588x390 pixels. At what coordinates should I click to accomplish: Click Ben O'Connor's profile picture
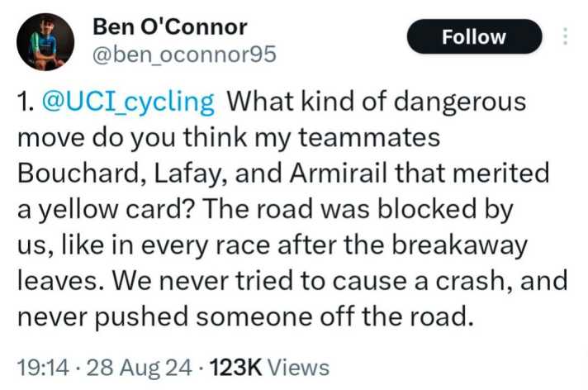(41, 41)
